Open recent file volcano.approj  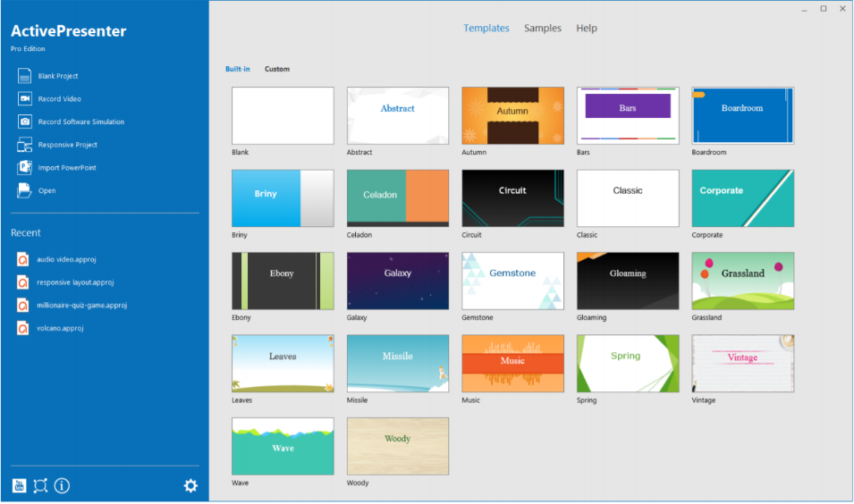60,328
